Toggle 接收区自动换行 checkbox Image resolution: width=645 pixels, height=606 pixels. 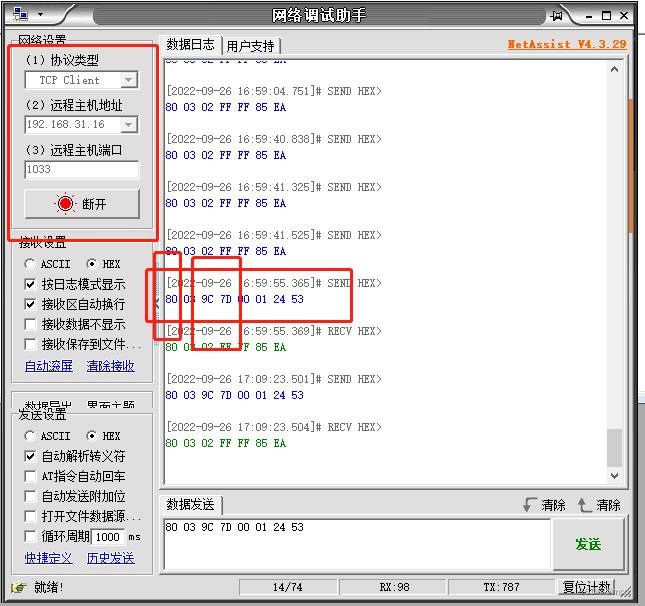(30, 304)
